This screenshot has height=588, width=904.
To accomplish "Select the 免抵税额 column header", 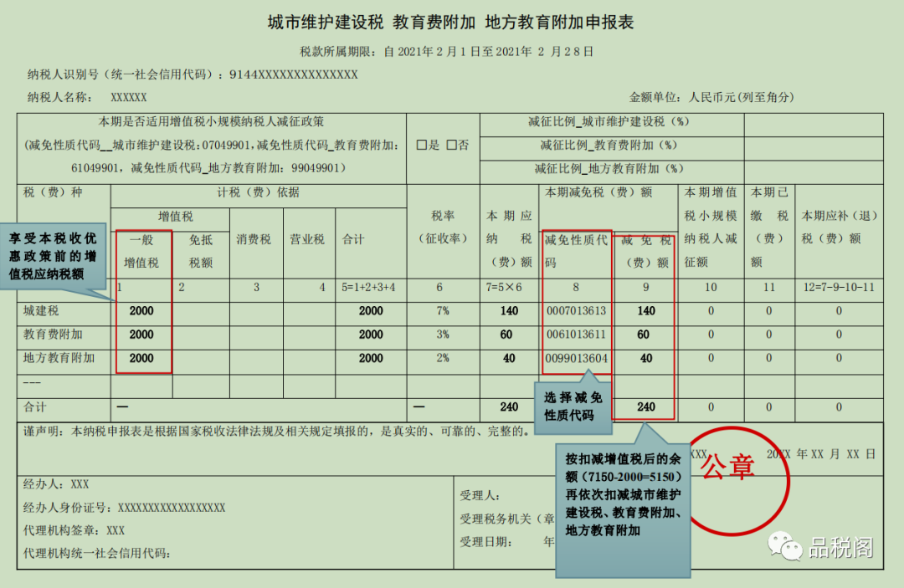I will 201,251.
